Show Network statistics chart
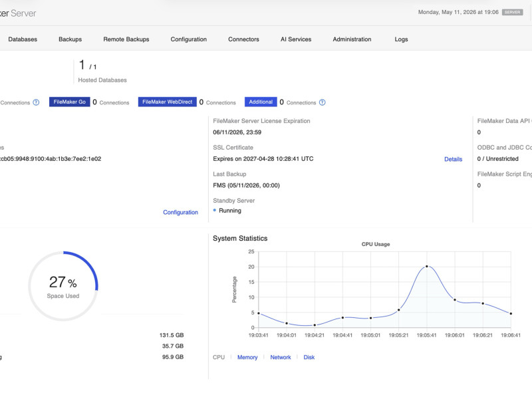532x399 pixels. coord(281,357)
